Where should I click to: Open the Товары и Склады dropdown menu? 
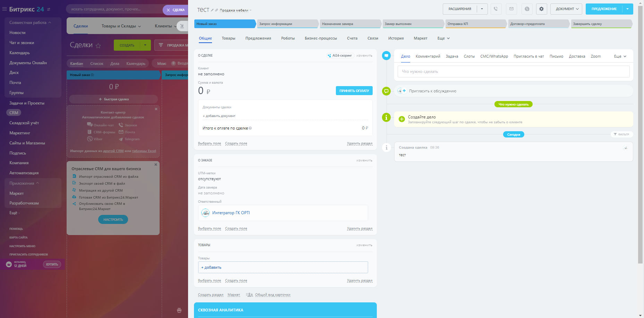121,26
